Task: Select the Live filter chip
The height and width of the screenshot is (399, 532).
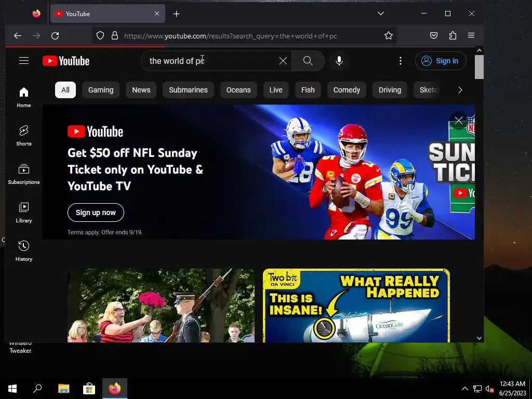Action: coord(276,90)
